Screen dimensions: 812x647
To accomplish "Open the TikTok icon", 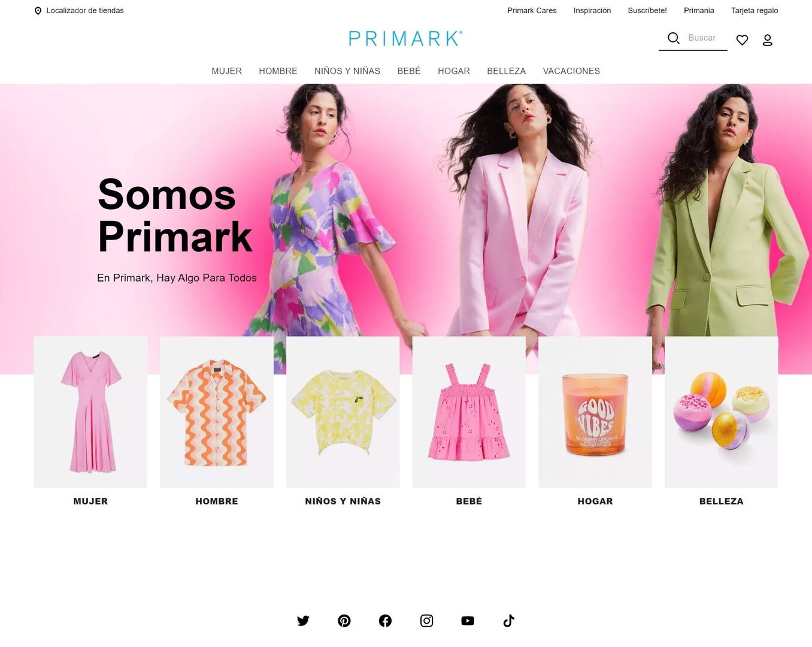I will [x=509, y=621].
